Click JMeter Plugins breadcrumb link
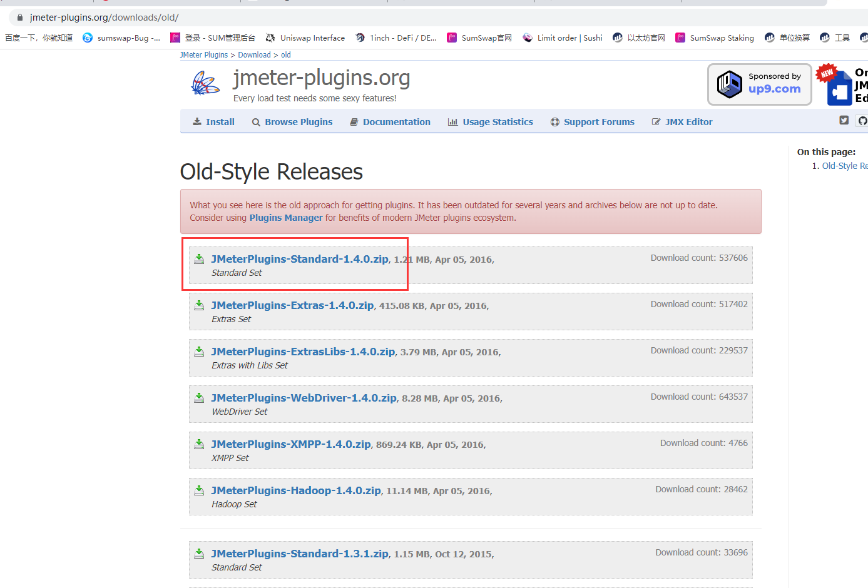This screenshot has width=868, height=588. click(x=204, y=55)
